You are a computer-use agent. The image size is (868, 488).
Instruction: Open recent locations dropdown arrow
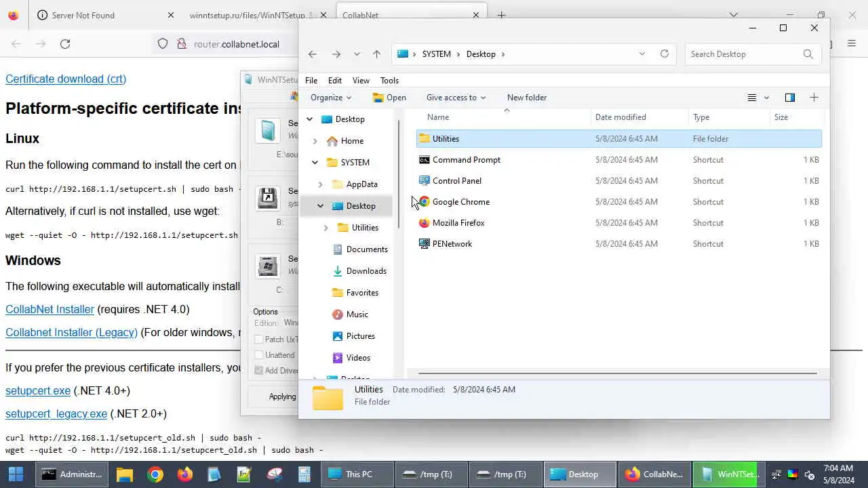[x=357, y=54]
